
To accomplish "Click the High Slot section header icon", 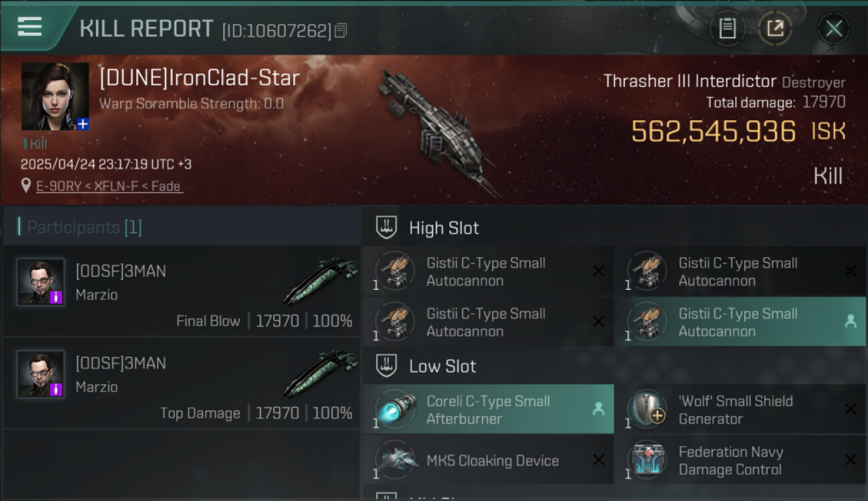I will [387, 227].
